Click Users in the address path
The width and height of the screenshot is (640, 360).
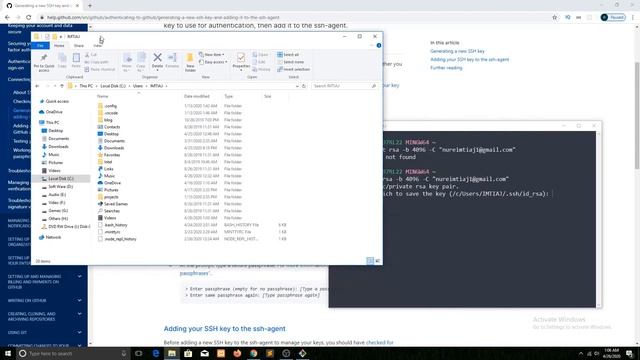pos(138,86)
